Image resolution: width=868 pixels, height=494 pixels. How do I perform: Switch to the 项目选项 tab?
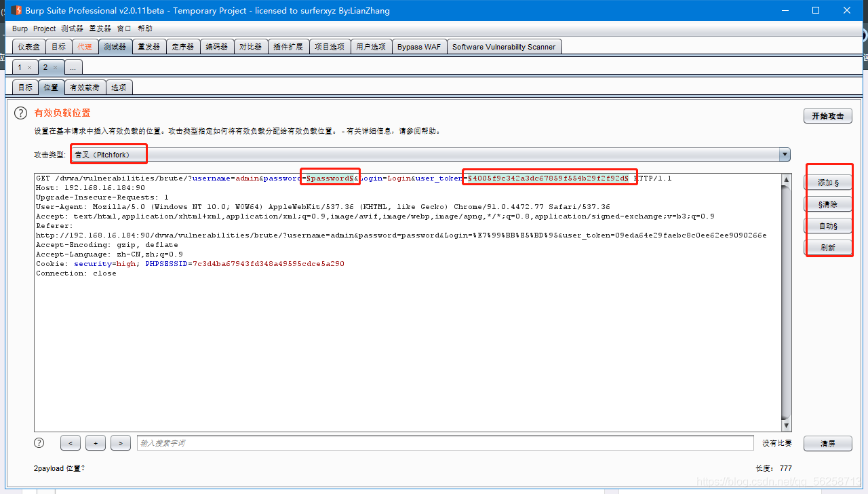point(330,47)
